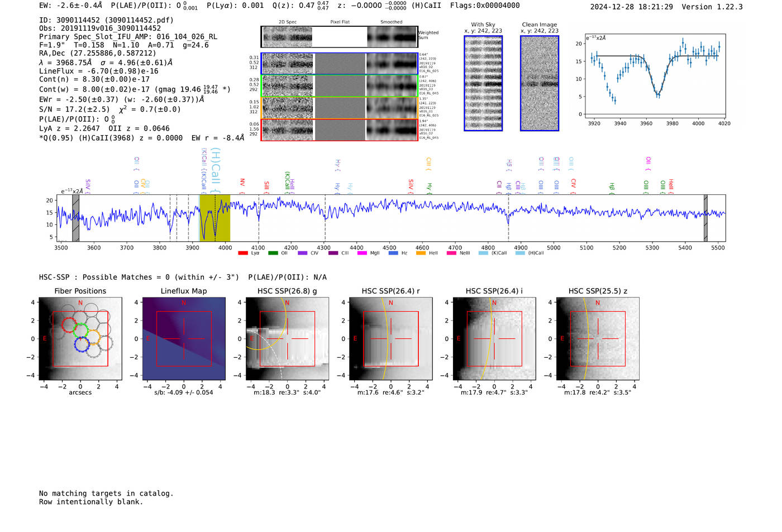Screen dimensions: 782x532
Task: Click 'Primary Spec_Slot_IFU_AMP: 016_104_026_RL' line
Action: click(128, 37)
